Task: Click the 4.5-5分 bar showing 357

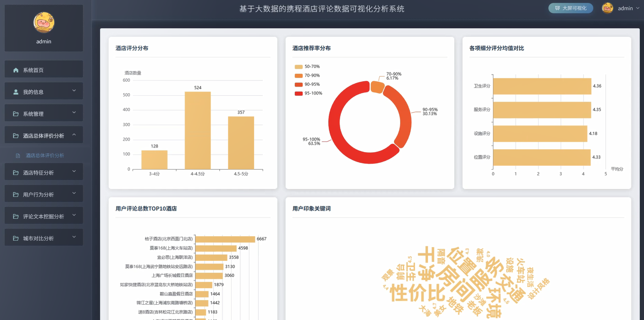Action: pyautogui.click(x=241, y=143)
